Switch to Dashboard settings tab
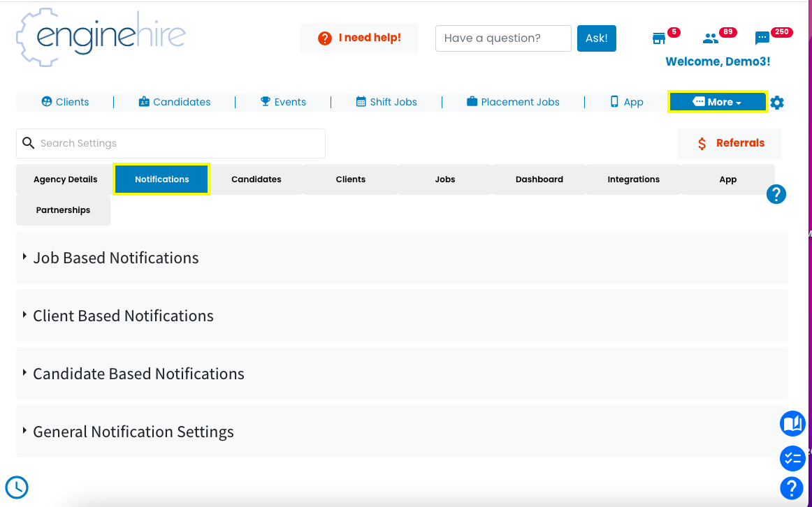The width and height of the screenshot is (812, 507). [539, 179]
